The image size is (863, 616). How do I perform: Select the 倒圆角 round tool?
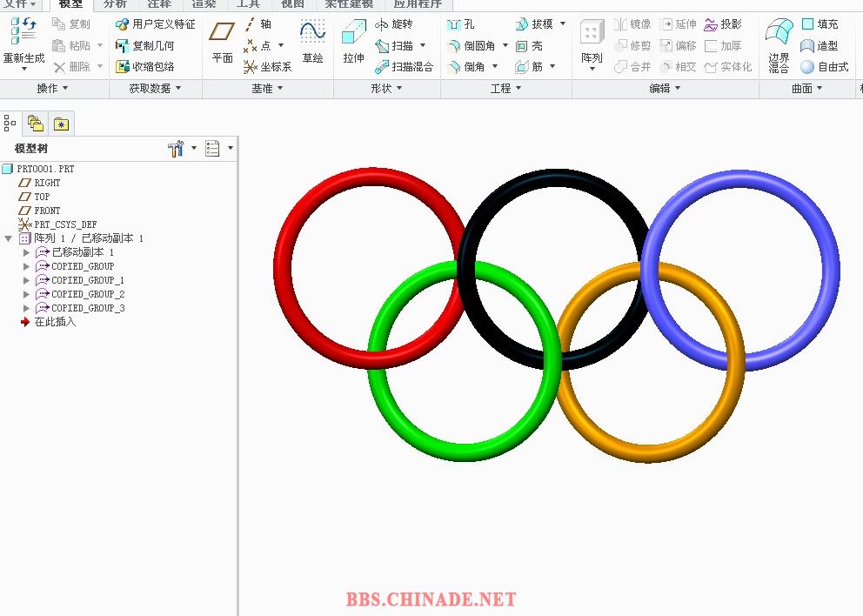tap(472, 45)
